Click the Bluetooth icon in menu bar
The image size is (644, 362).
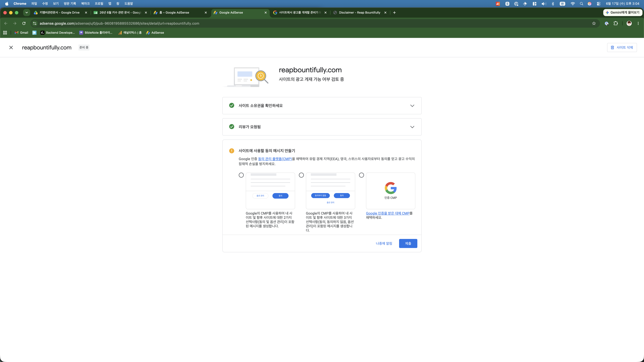[553, 4]
